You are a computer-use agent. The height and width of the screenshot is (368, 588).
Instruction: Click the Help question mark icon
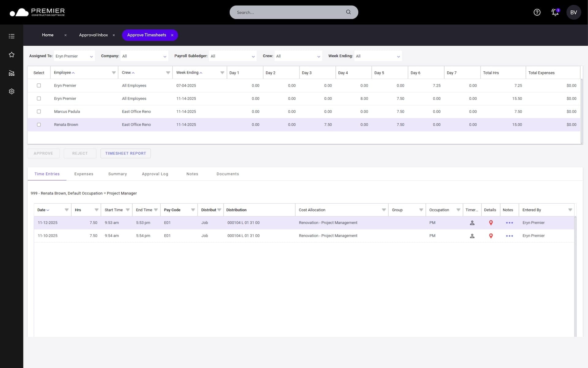tap(537, 12)
